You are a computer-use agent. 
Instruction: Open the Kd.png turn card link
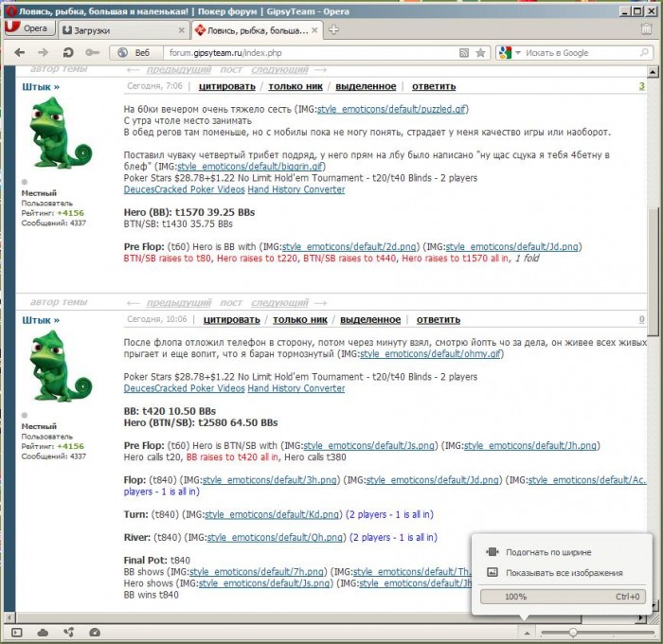272,514
